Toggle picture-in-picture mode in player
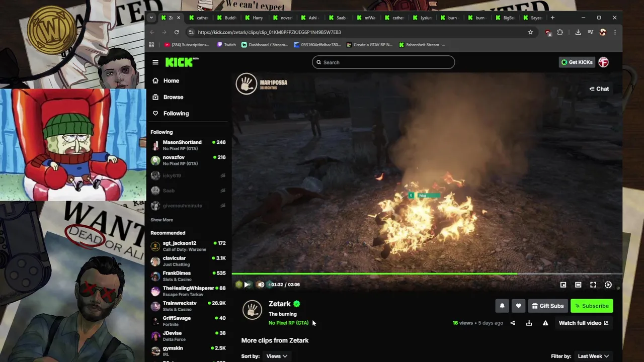The width and height of the screenshot is (644, 362). (563, 285)
